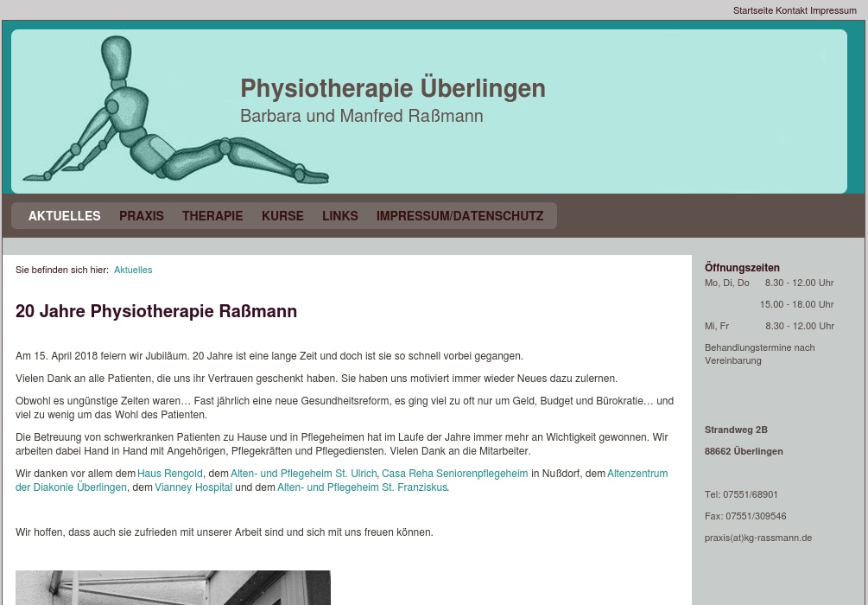Open the Vianney Hospital link
868x605 pixels.
(x=193, y=487)
